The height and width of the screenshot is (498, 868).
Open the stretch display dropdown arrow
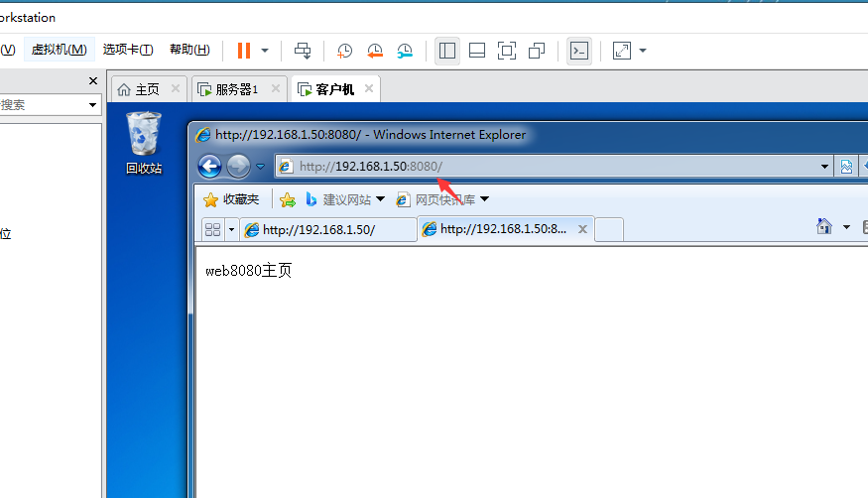pos(643,51)
